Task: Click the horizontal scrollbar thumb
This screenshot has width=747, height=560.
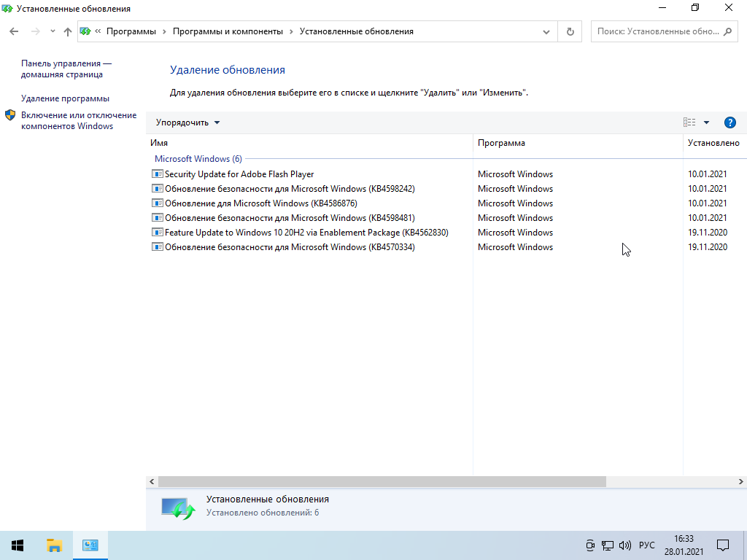Action: coord(382,481)
